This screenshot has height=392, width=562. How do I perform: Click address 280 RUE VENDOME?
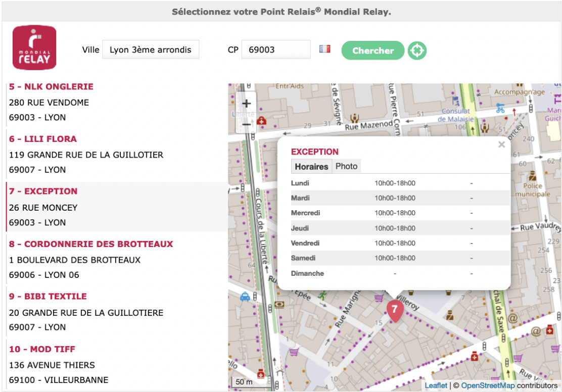(x=49, y=103)
